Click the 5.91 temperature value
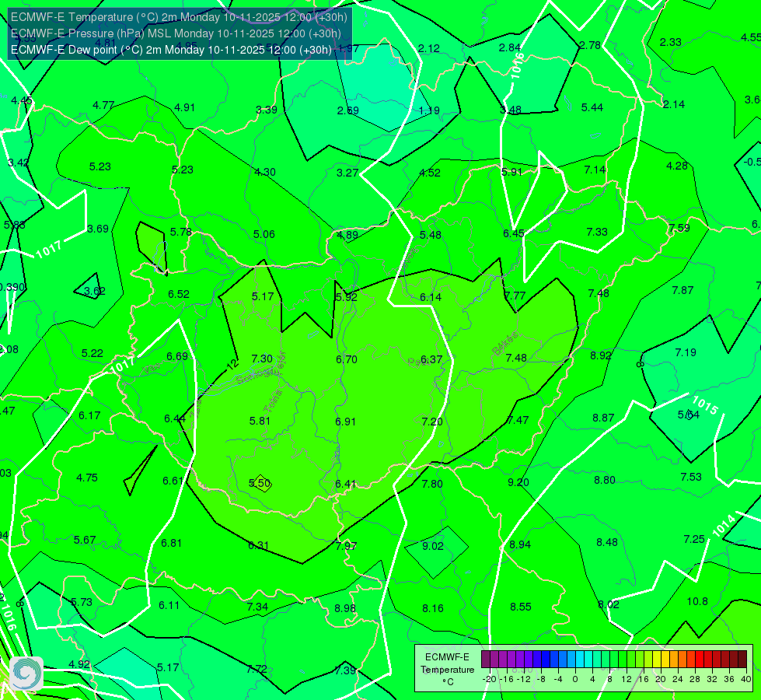761x700 pixels. (x=511, y=172)
